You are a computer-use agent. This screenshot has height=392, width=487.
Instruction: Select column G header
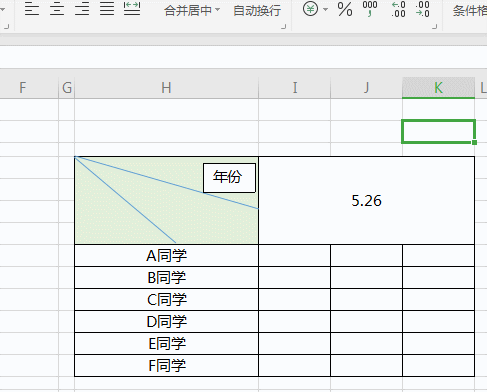click(67, 88)
